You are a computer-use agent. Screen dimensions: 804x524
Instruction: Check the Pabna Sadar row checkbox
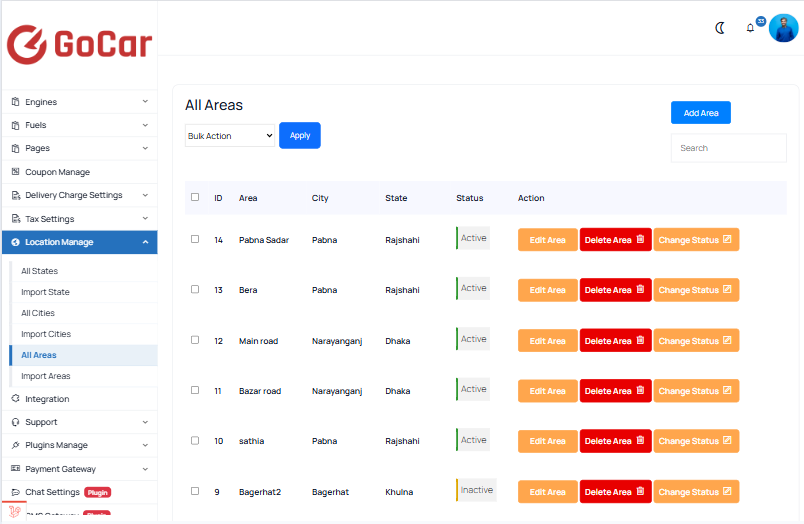click(x=195, y=239)
